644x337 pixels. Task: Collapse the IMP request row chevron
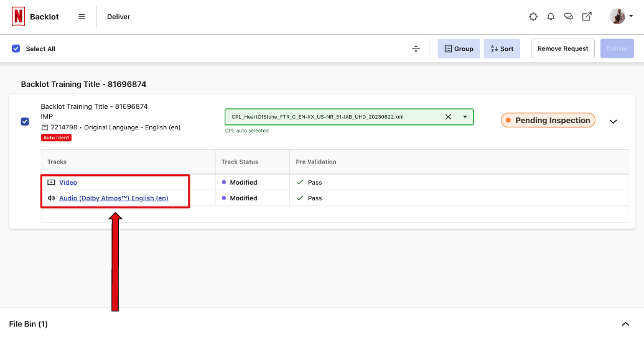pyautogui.click(x=613, y=121)
